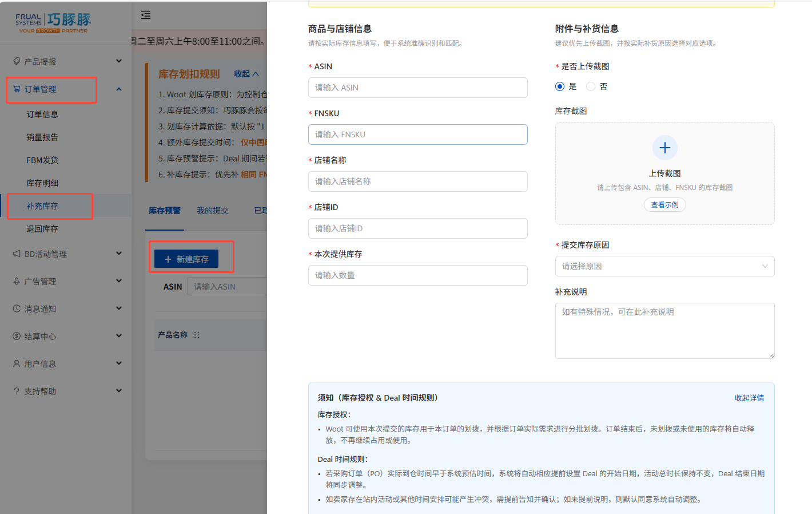The image size is (812, 514).
Task: Click the question mark icon beside 支持帮助
Action: coord(17,391)
